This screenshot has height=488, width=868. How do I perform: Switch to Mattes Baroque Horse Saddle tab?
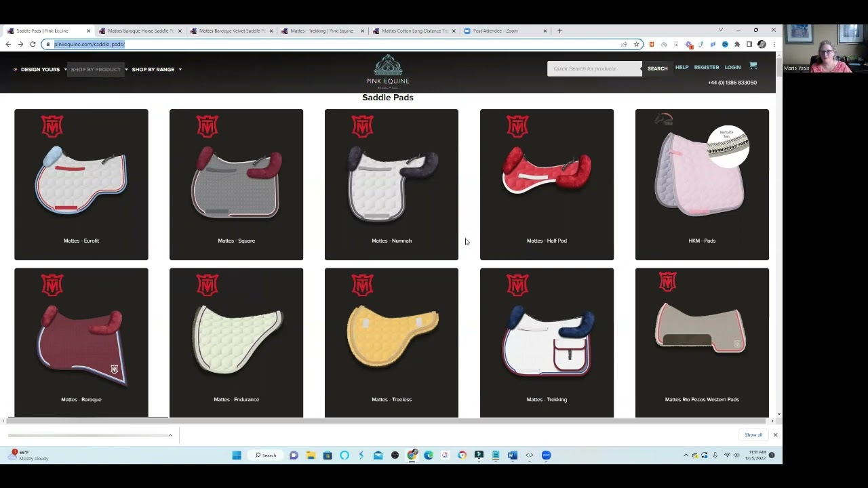click(141, 30)
